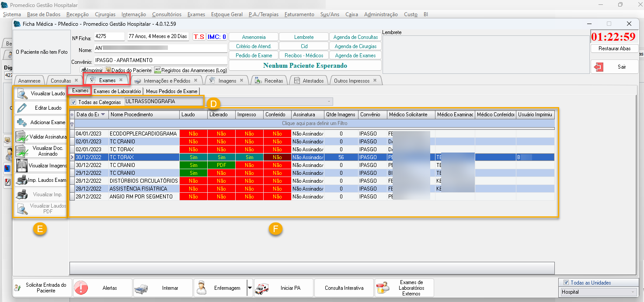The image size is (644, 302).
Task: Click the filter funnel icon in the grid
Action: (x=72, y=124)
